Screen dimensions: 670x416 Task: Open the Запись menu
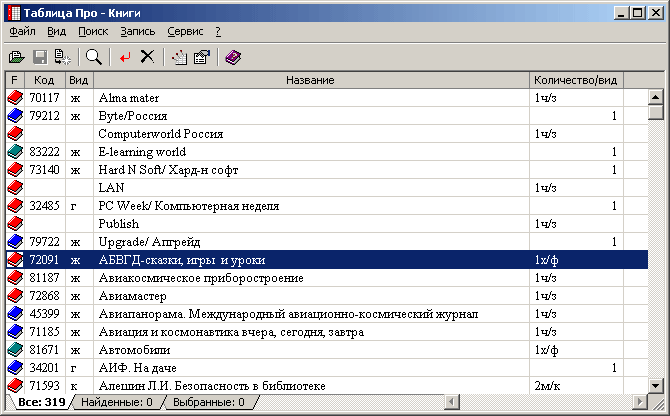138,32
